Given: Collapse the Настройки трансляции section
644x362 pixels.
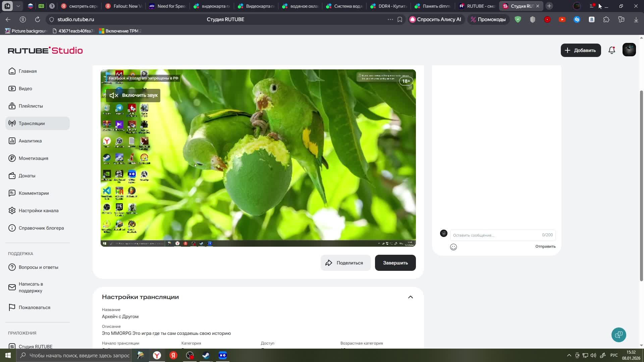Looking at the screenshot, I should [x=410, y=297].
